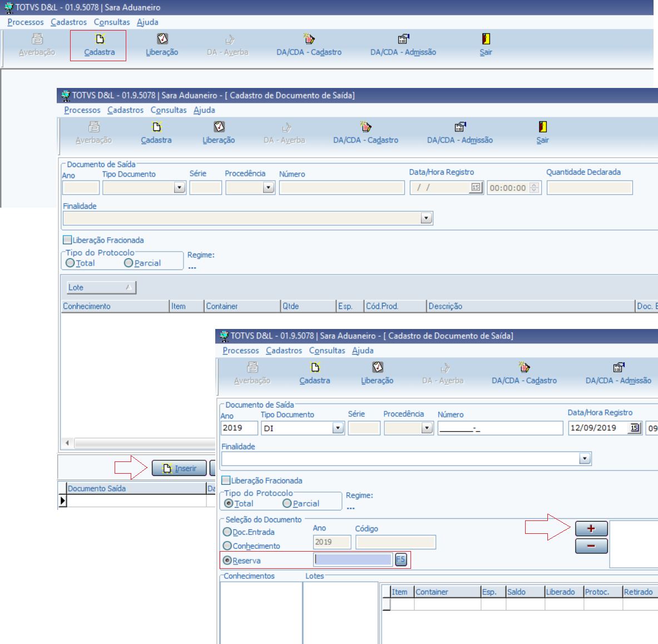The height and width of the screenshot is (644, 658).
Task: Click Reserva code input field
Action: [353, 559]
